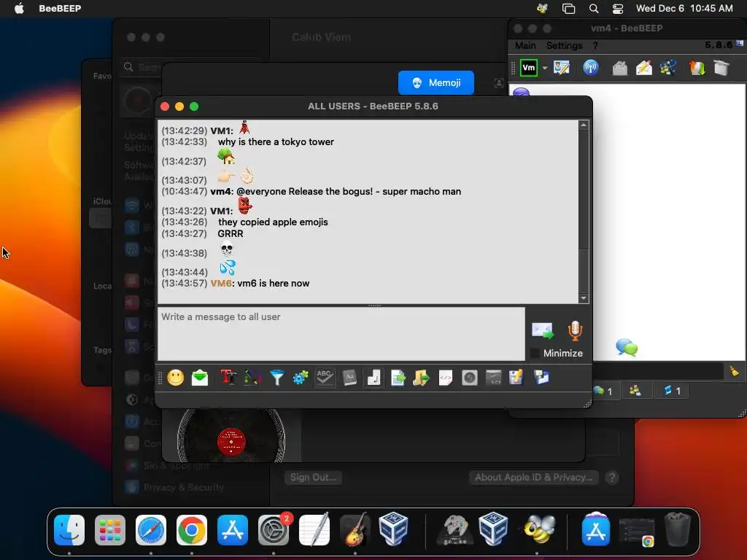This screenshot has height=560, width=747.
Task: Toggle word completion dictionary icon
Action: point(349,378)
